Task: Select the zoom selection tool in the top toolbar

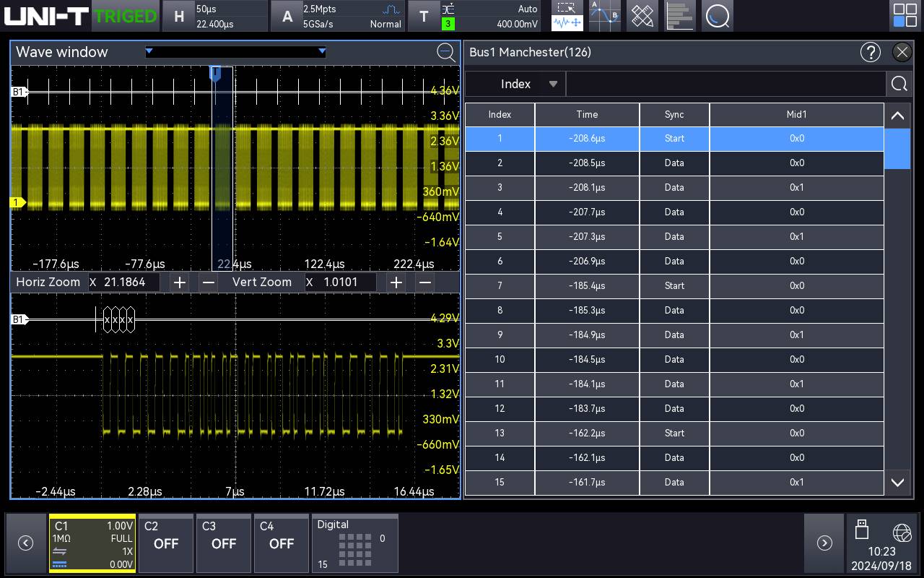Action: (567, 15)
